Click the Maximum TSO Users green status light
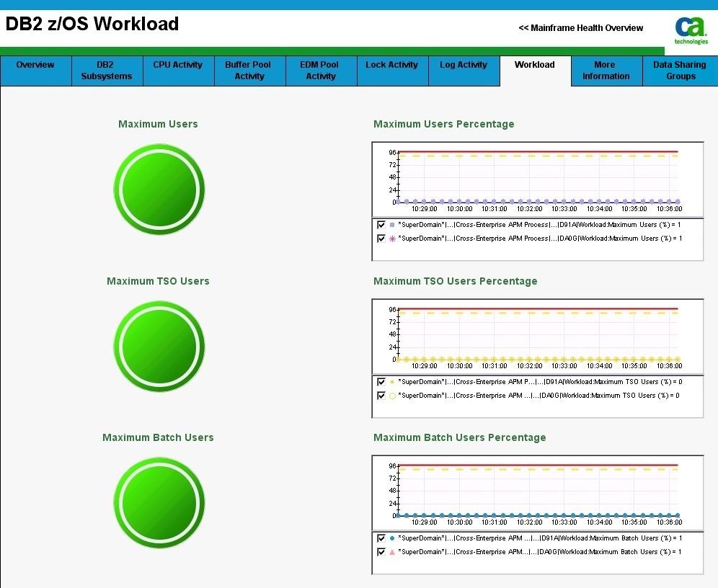718x588 pixels. [159, 347]
